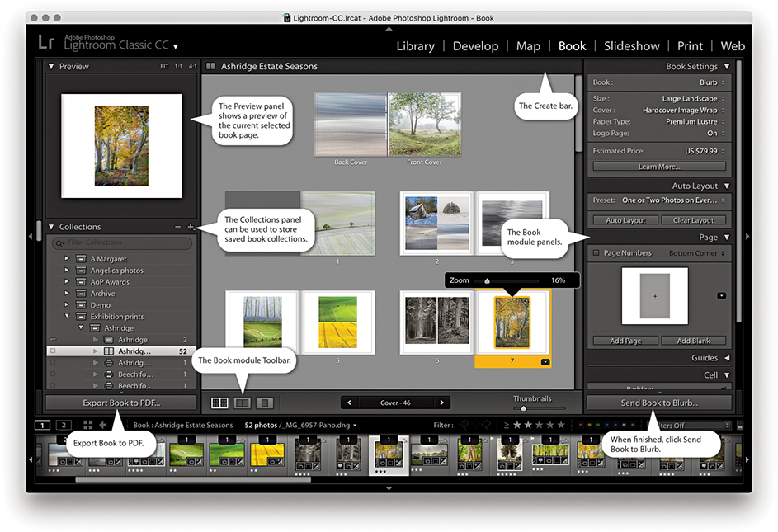
Task: Click the Learn More button
Action: tap(659, 167)
